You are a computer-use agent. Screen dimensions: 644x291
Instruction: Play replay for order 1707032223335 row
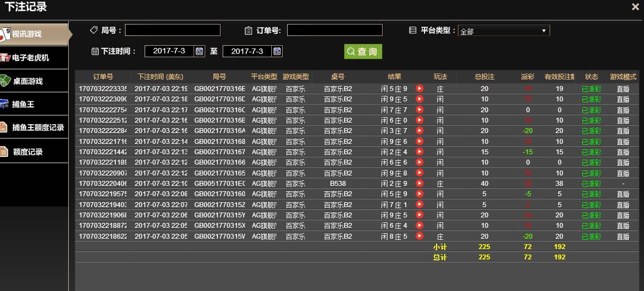pyautogui.click(x=419, y=88)
